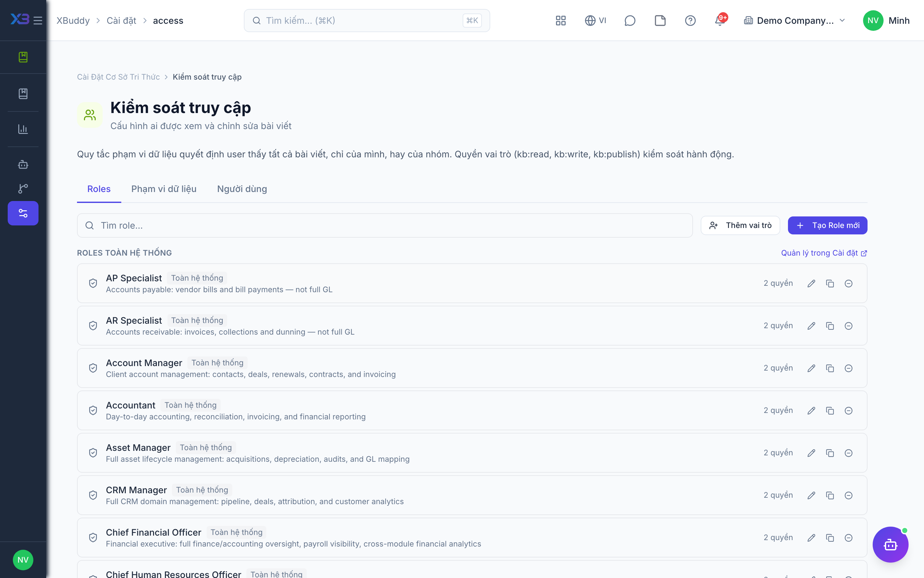The width and height of the screenshot is (924, 578).
Task: Open the notifications bell
Action: pyautogui.click(x=720, y=21)
